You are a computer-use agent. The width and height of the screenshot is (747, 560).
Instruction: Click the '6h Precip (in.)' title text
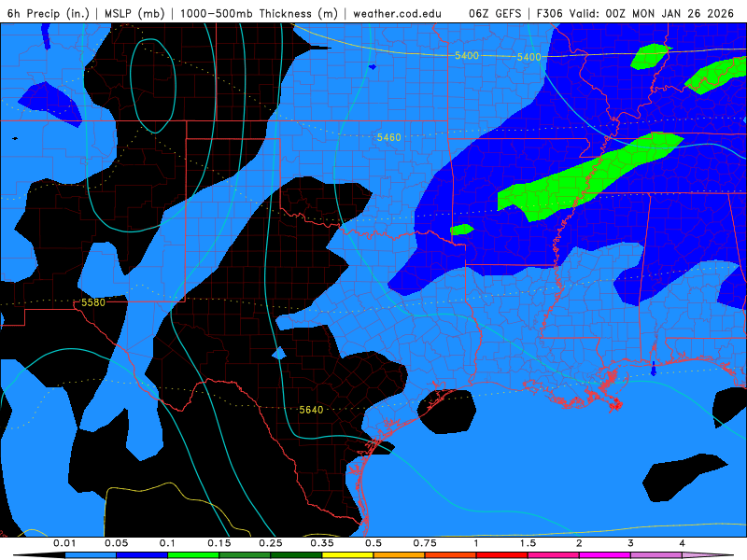pyautogui.click(x=49, y=13)
